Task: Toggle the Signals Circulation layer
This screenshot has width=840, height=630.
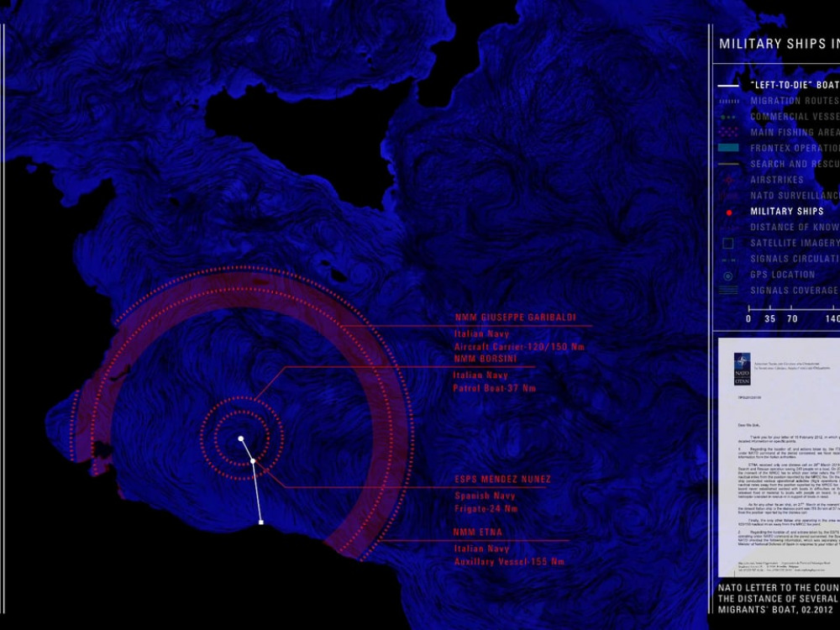Action: point(795,259)
